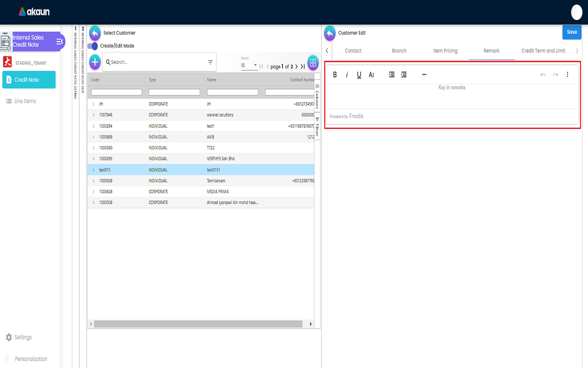This screenshot has height=368, width=588.
Task: Expand the JH customer row
Action: coord(94,104)
